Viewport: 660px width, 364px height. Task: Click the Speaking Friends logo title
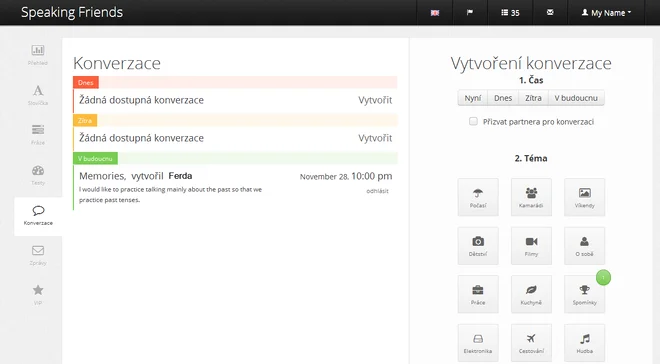coord(72,12)
